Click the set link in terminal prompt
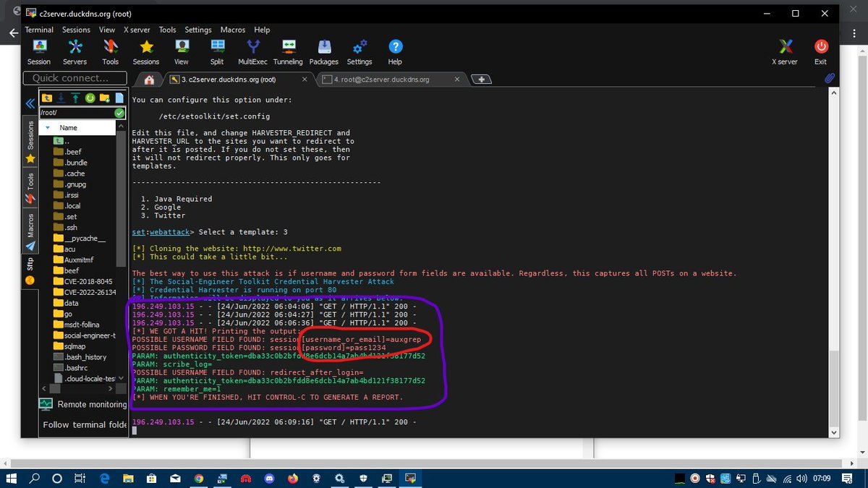Viewport: 868px width, 488px height. pyautogui.click(x=138, y=232)
